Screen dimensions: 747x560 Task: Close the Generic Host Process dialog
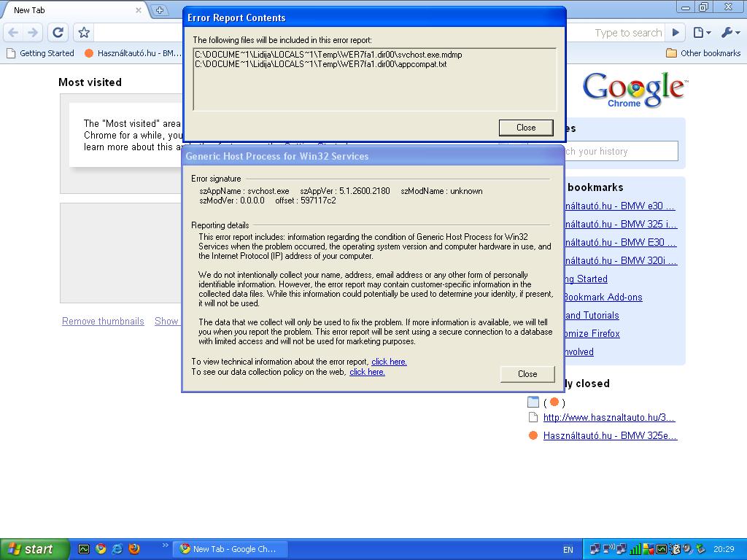[527, 374]
